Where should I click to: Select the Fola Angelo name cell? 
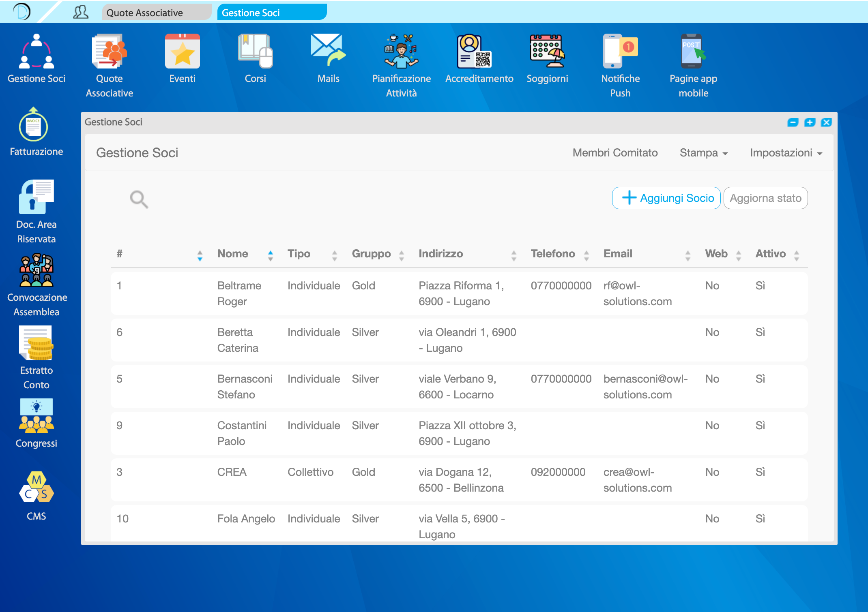point(246,519)
